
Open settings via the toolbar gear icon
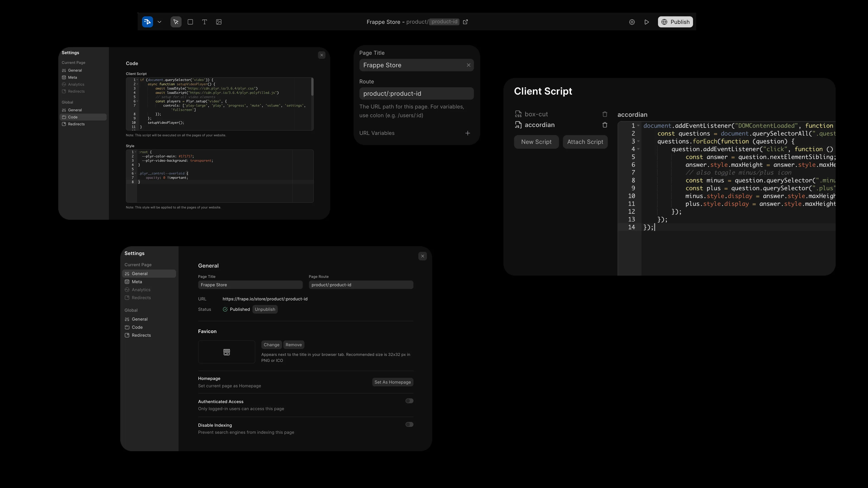point(632,22)
